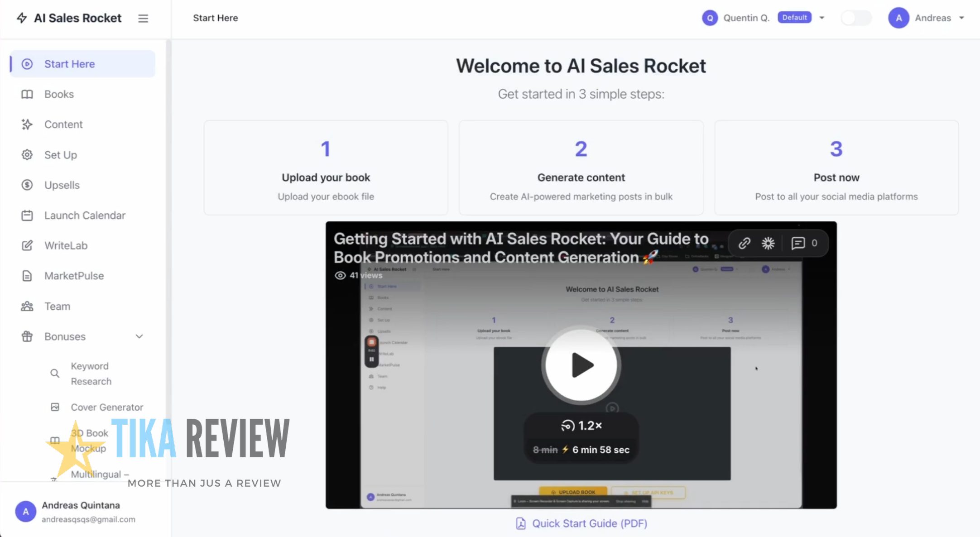Play the getting started video
980x537 pixels.
point(581,365)
